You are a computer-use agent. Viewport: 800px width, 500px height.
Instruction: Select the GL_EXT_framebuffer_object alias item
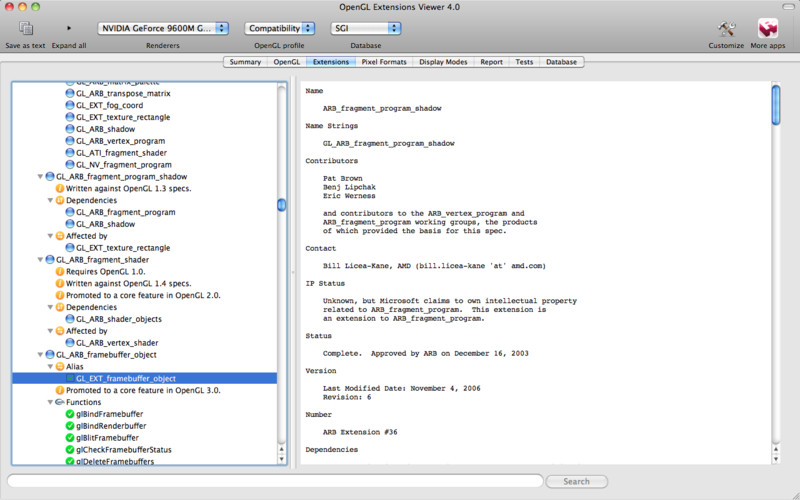[125, 378]
